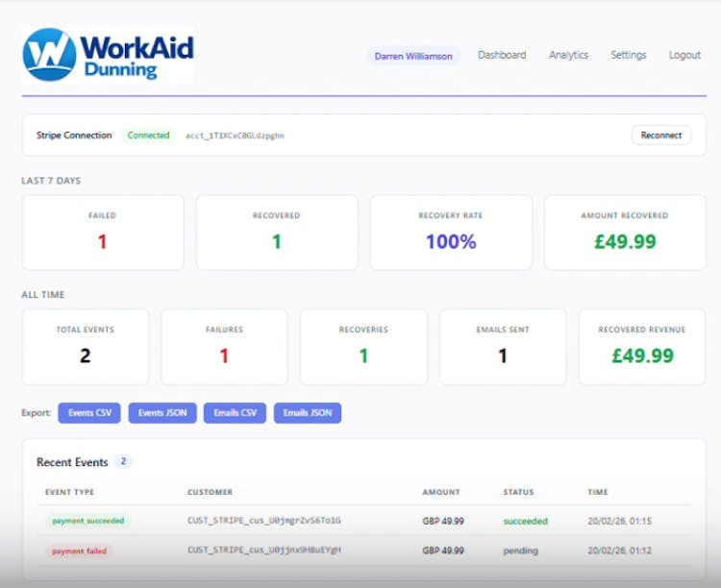This screenshot has width=721, height=588.
Task: Select the Stripe account ID text
Action: tap(235, 135)
